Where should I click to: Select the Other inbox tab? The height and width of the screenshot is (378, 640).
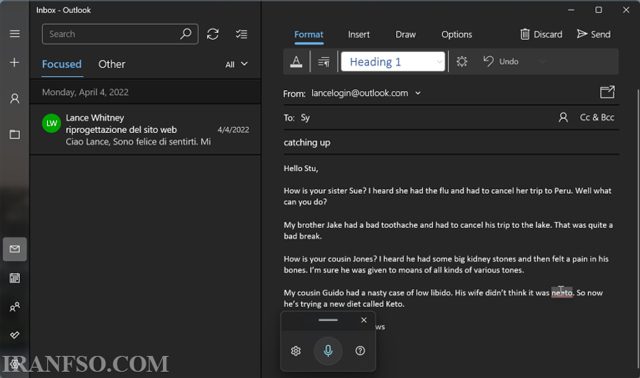(111, 64)
